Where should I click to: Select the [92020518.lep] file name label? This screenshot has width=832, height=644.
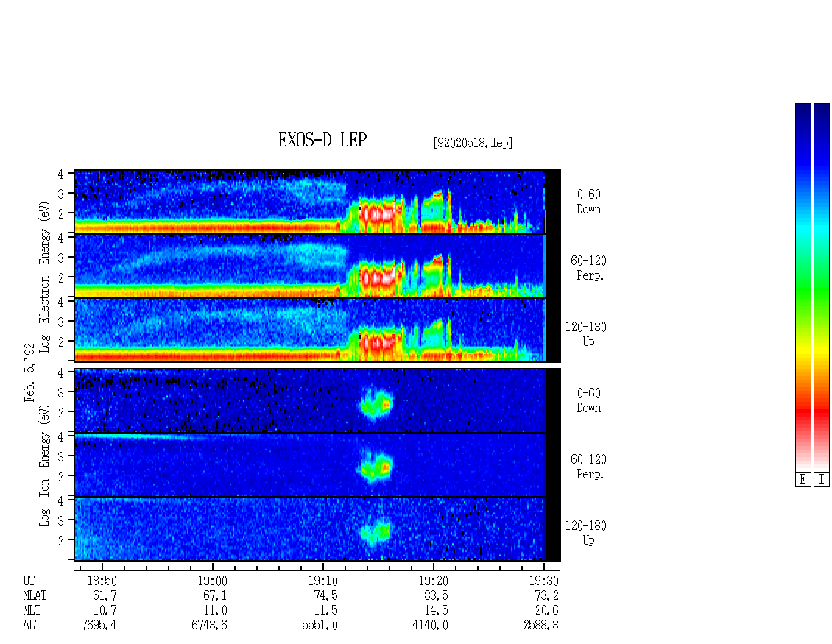click(x=473, y=143)
